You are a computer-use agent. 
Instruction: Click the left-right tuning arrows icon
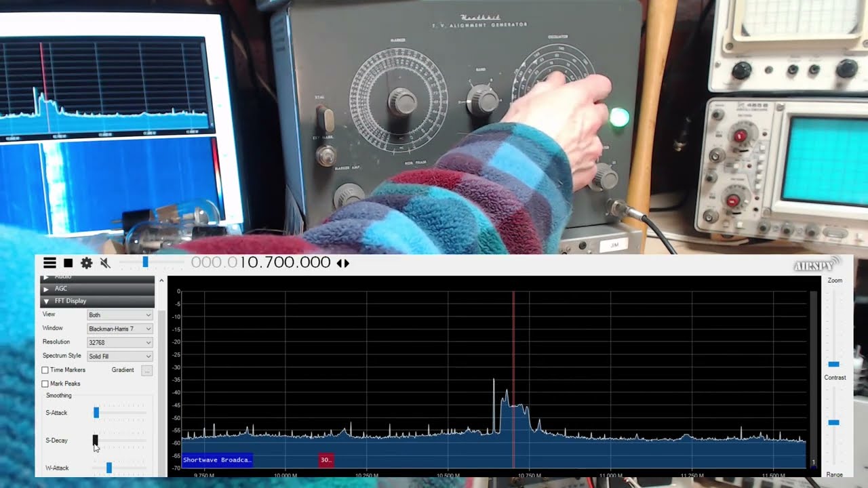343,263
